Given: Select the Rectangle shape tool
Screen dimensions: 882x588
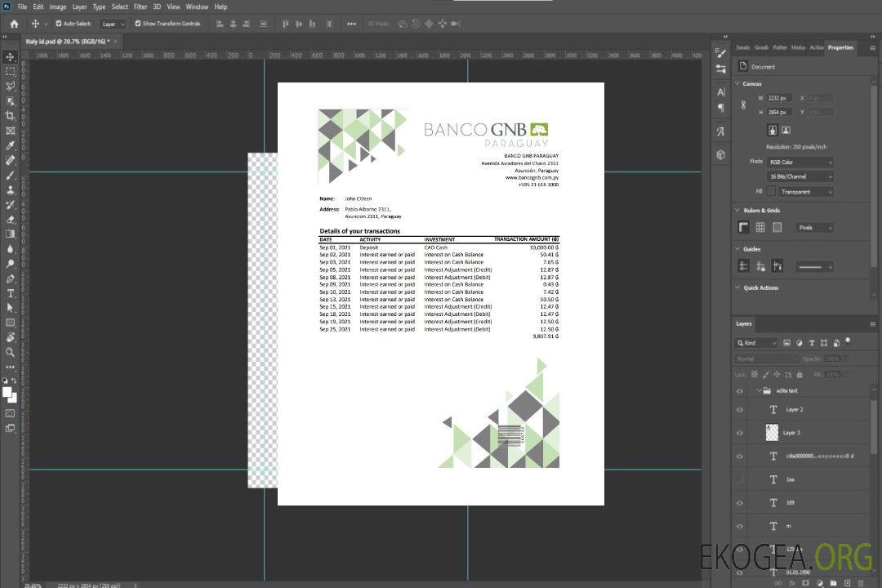Looking at the screenshot, I should (x=10, y=323).
